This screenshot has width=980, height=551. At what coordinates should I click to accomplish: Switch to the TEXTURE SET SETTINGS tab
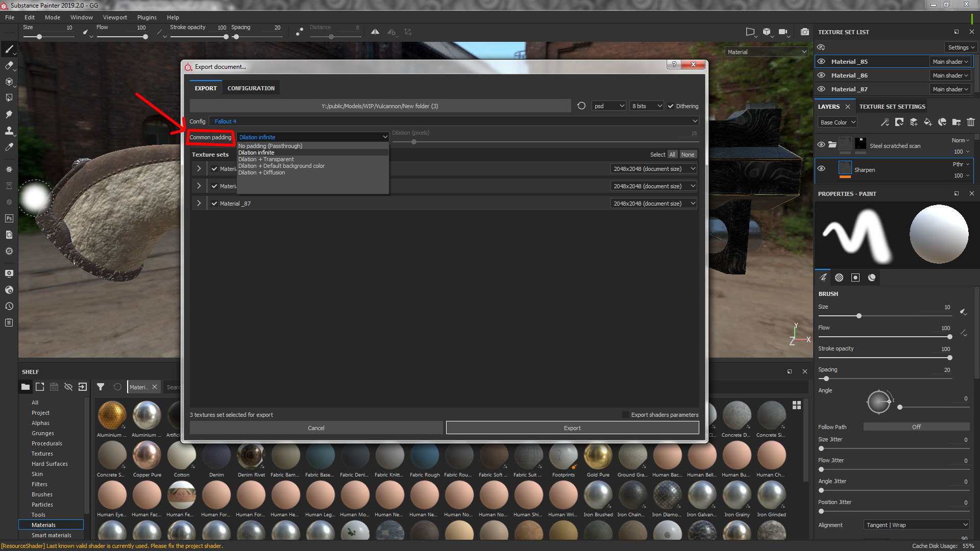[x=892, y=107]
